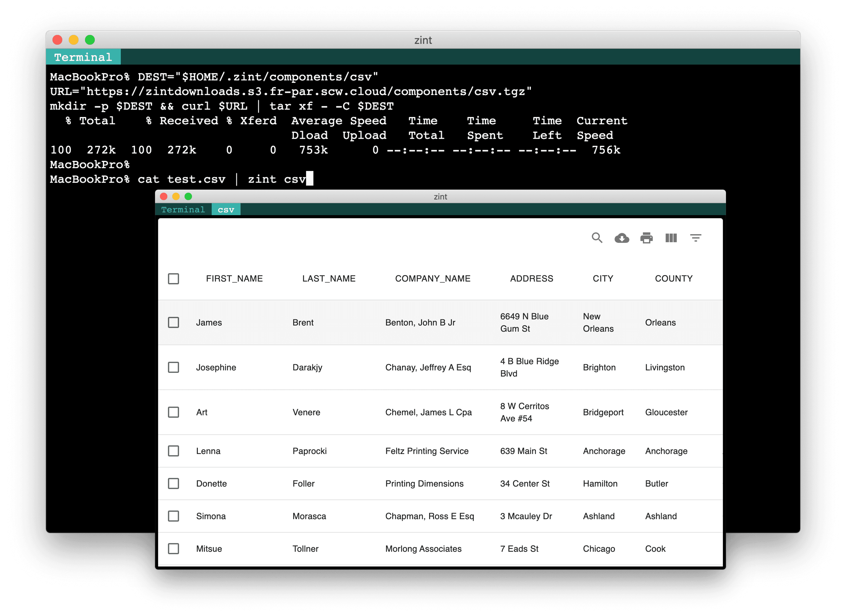Click the 'Chanay, Jeffrey A Esq' cell
This screenshot has width=846, height=616.
coord(428,367)
